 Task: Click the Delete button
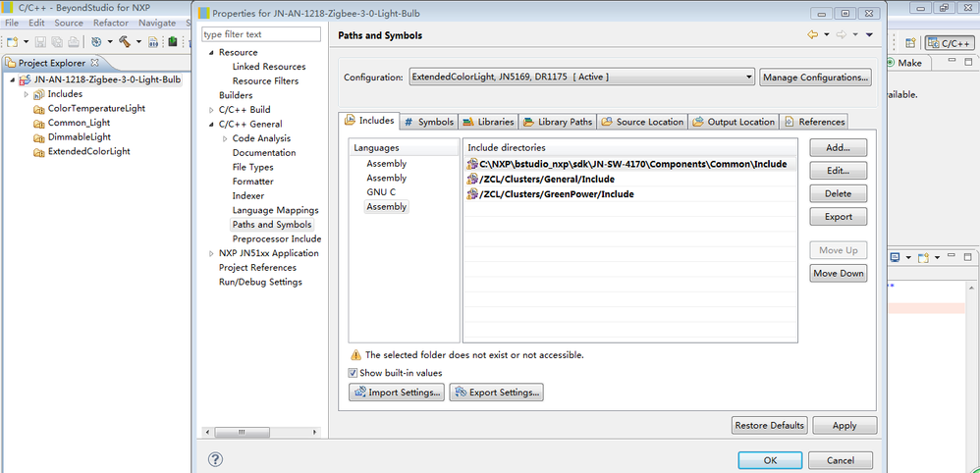[x=839, y=193]
